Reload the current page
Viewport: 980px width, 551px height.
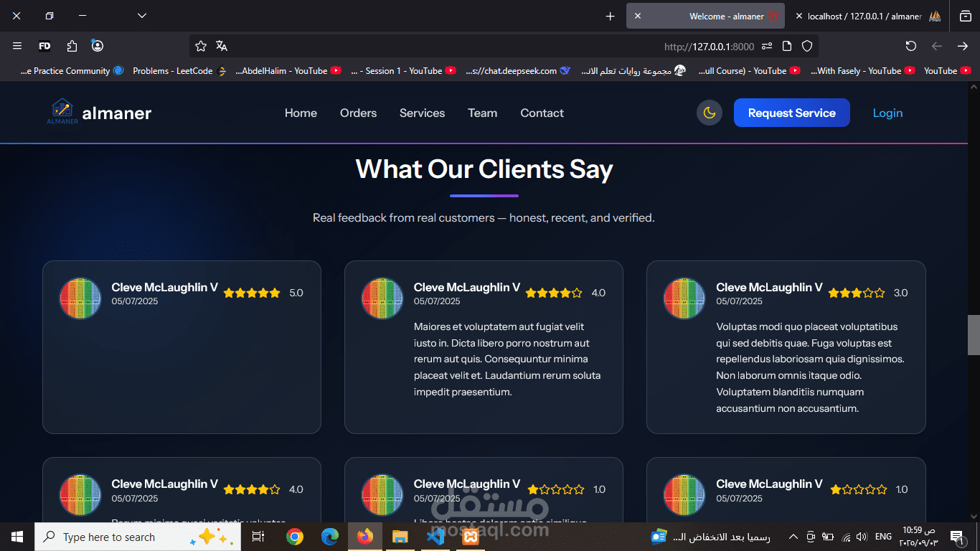tap(911, 46)
